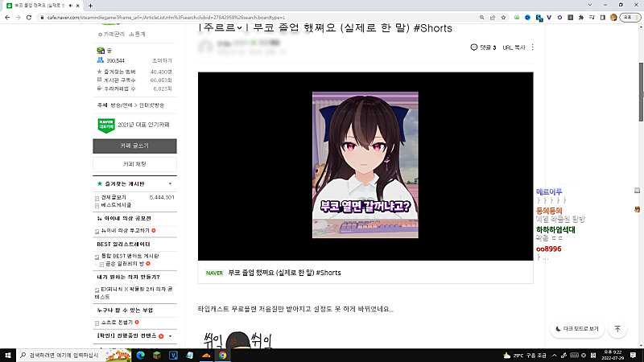
Task: Open the notification center icon
Action: pyautogui.click(x=634, y=355)
